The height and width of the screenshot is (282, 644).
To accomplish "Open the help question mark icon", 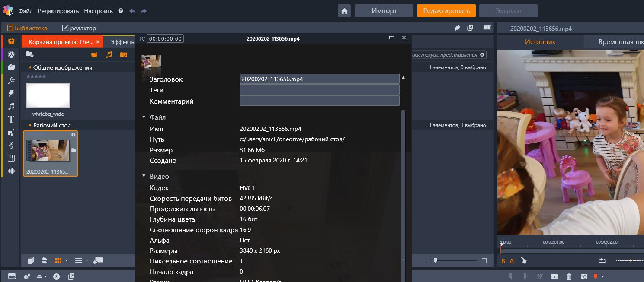I will coord(121,11).
